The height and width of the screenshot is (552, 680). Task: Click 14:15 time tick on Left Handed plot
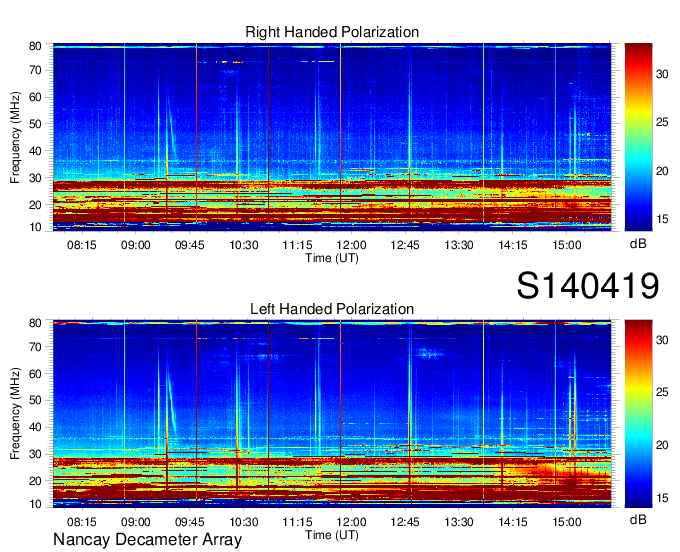pyautogui.click(x=513, y=522)
